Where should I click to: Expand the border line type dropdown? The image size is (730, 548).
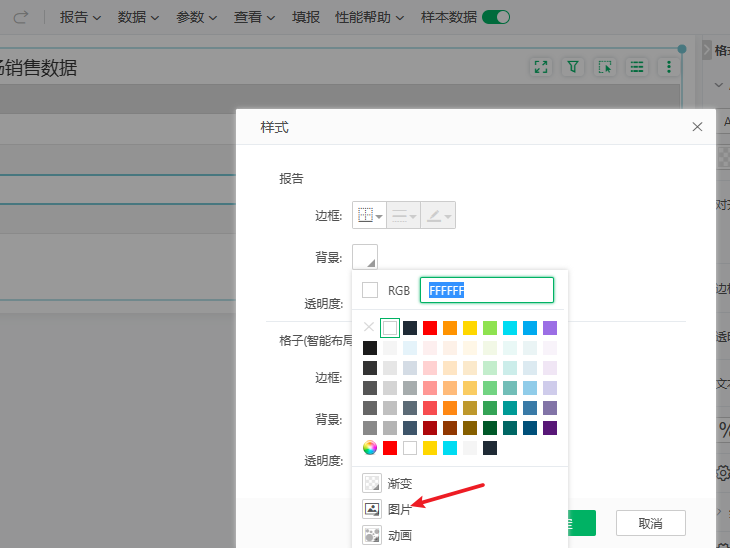tap(403, 215)
